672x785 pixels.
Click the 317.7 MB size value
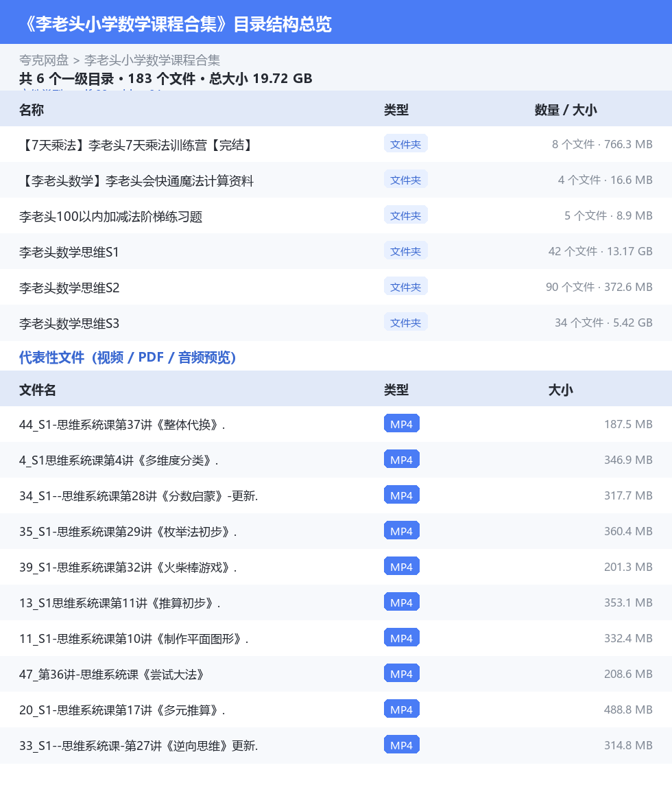[x=629, y=495]
